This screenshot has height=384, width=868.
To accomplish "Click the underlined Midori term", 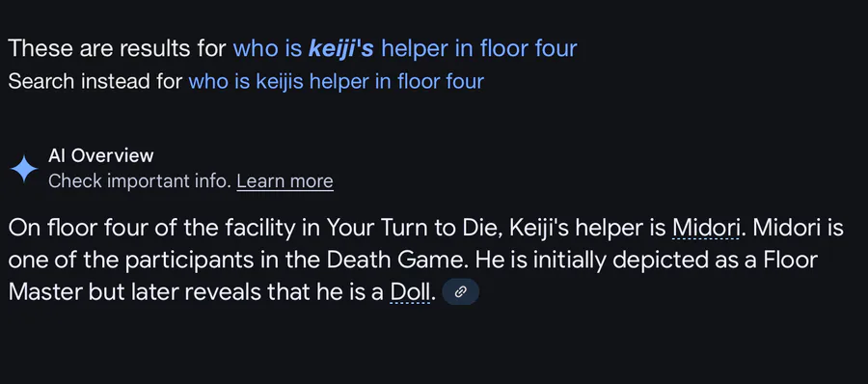I will coord(706,228).
